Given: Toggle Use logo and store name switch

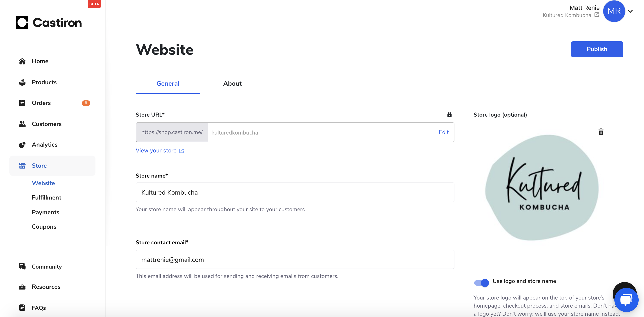Looking at the screenshot, I should [481, 283].
